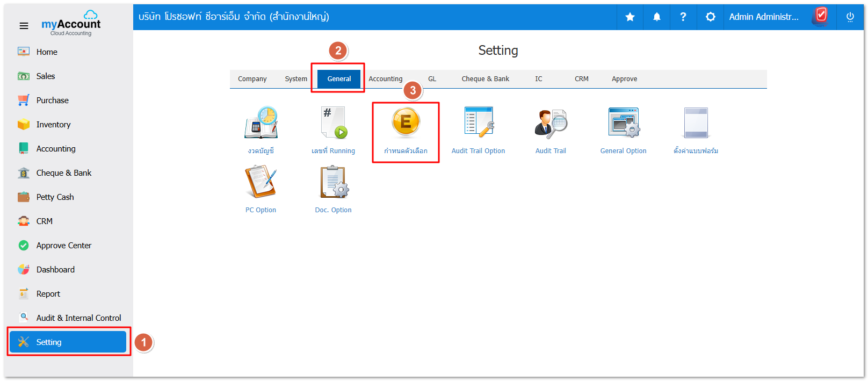Open the Audit Trail Option icon

pyautogui.click(x=478, y=123)
